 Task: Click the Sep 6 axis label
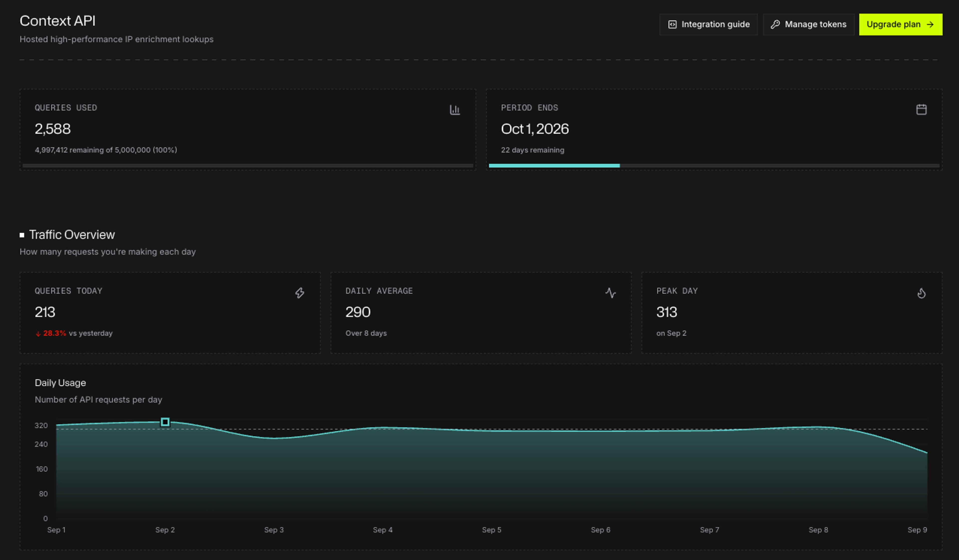point(601,530)
